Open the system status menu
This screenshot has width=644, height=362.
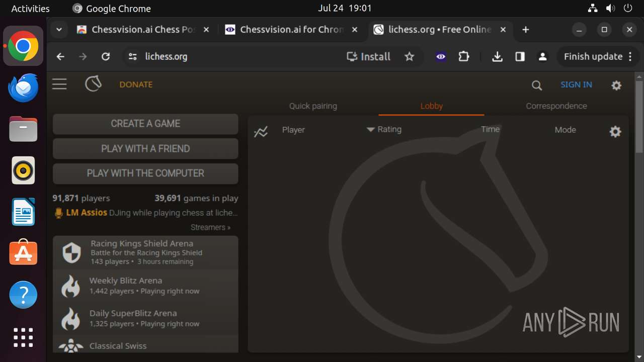coord(610,8)
